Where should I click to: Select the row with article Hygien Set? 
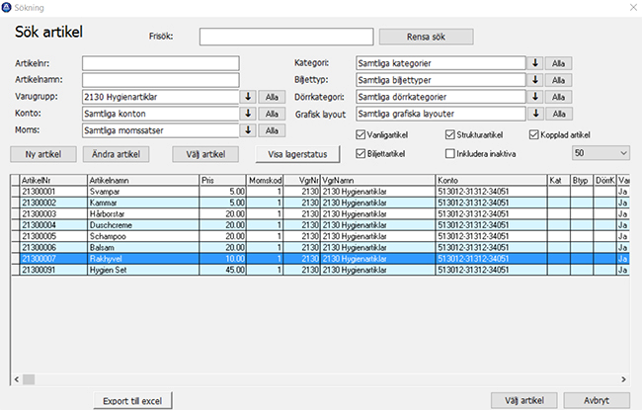click(320, 270)
